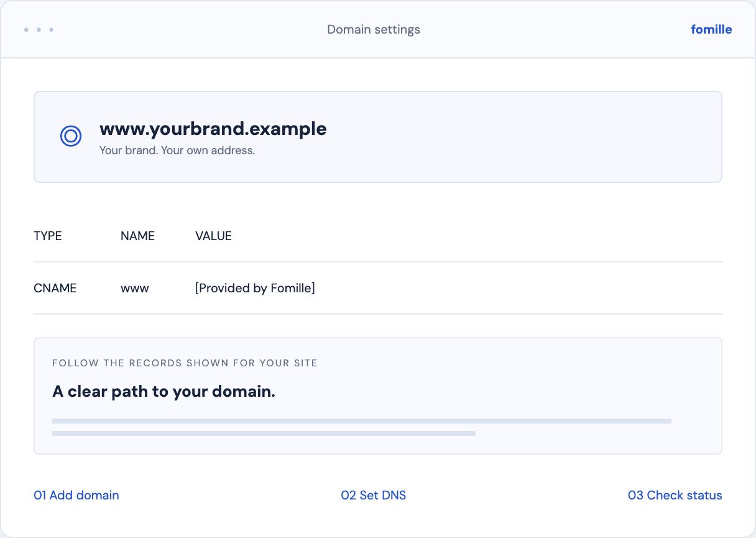Click 'Follow the records shown' caption

185,363
